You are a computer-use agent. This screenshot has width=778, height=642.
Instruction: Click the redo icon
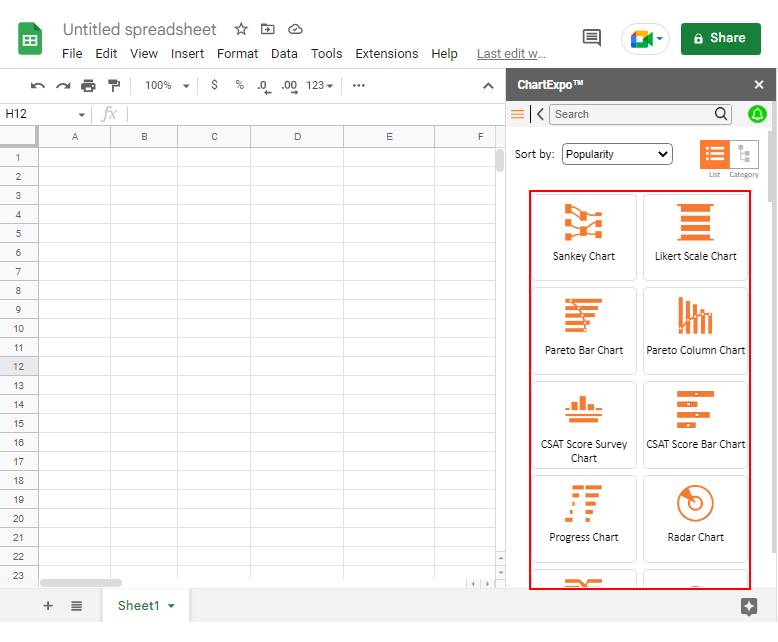tap(63, 86)
